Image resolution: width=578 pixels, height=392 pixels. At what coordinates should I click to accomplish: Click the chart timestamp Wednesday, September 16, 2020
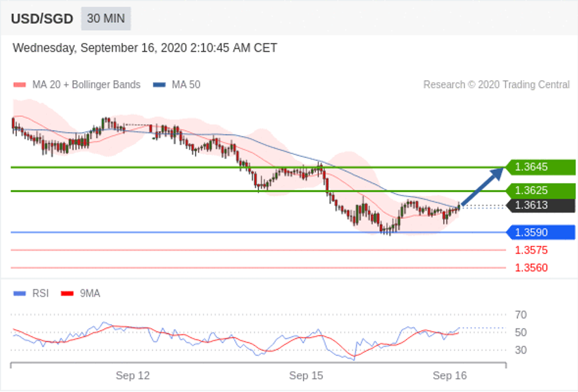click(145, 48)
